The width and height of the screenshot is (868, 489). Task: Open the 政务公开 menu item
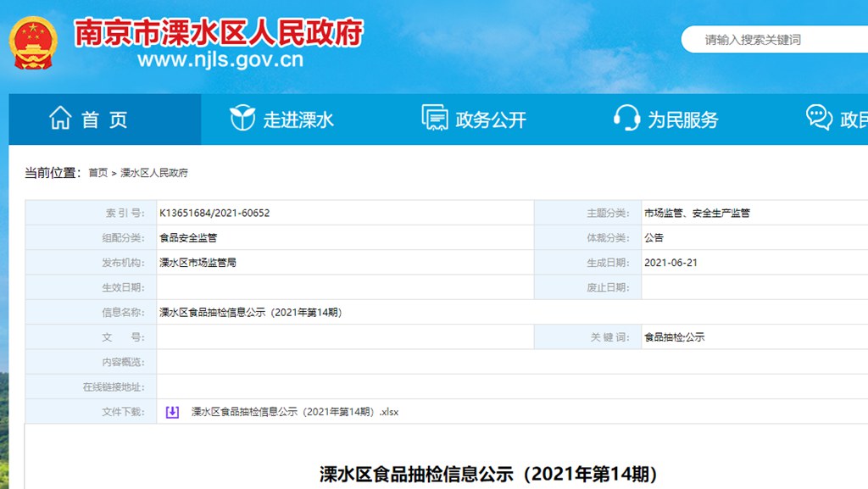point(491,119)
